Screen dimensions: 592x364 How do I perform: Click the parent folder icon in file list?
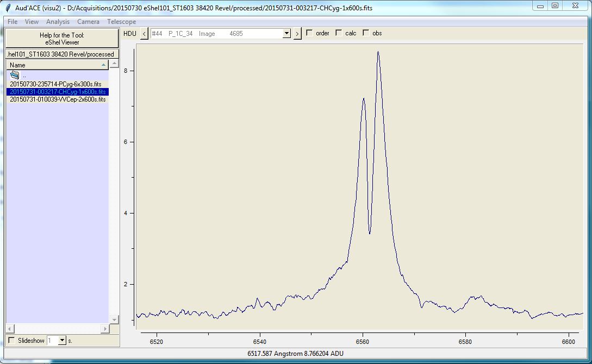[15, 75]
